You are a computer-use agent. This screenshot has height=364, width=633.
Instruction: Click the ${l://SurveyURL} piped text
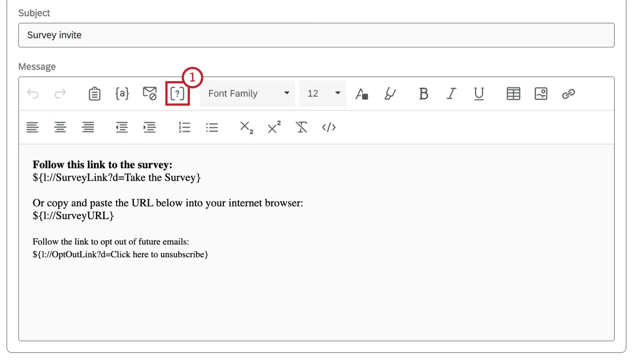pyautogui.click(x=73, y=215)
